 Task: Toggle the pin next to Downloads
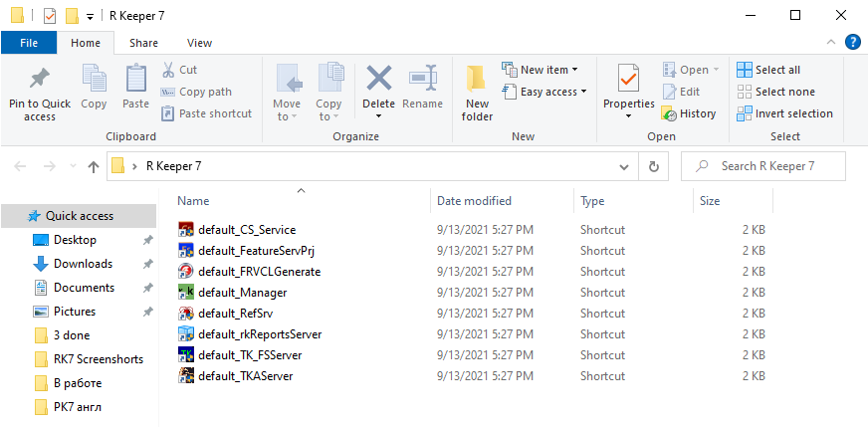(x=147, y=264)
